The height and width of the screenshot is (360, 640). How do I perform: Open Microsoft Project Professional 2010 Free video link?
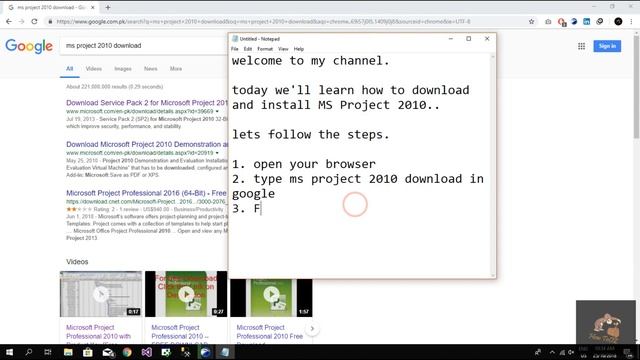pyautogui.click(x=270, y=332)
